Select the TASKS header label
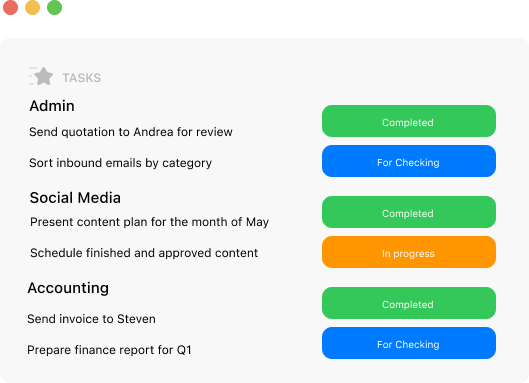 [82, 78]
